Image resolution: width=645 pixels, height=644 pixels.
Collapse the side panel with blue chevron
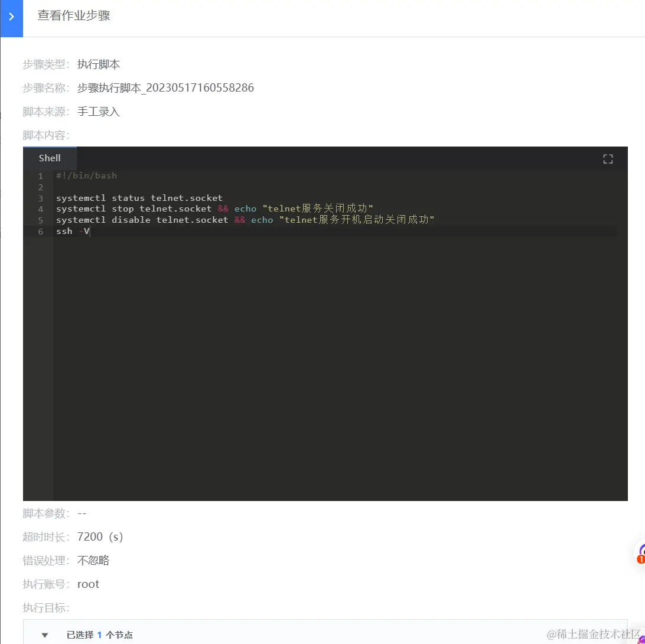point(12,17)
